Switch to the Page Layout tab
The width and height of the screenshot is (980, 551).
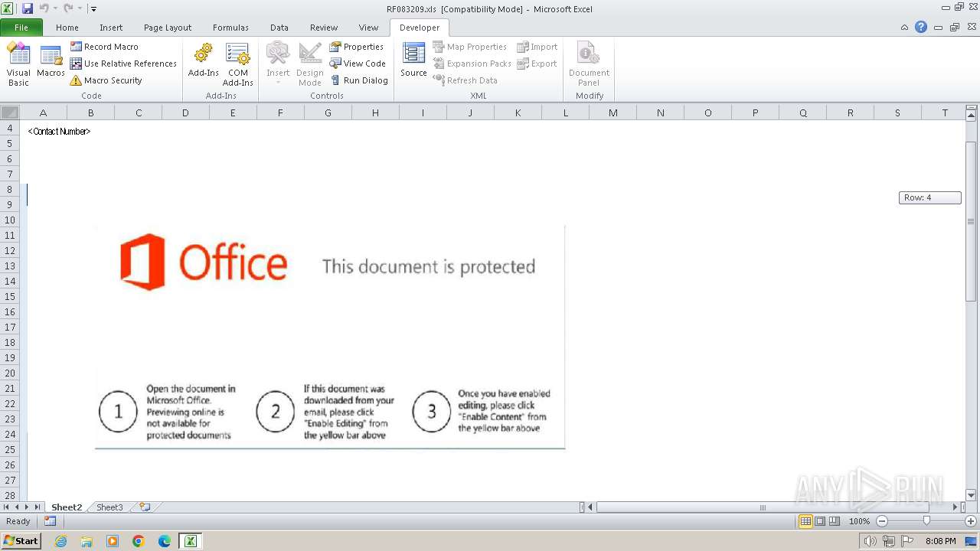[x=168, y=28]
